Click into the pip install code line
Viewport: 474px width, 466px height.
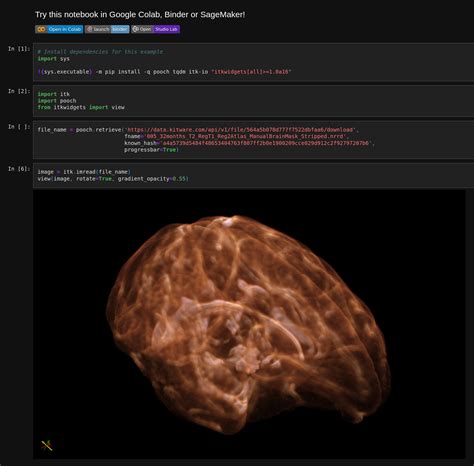(165, 72)
